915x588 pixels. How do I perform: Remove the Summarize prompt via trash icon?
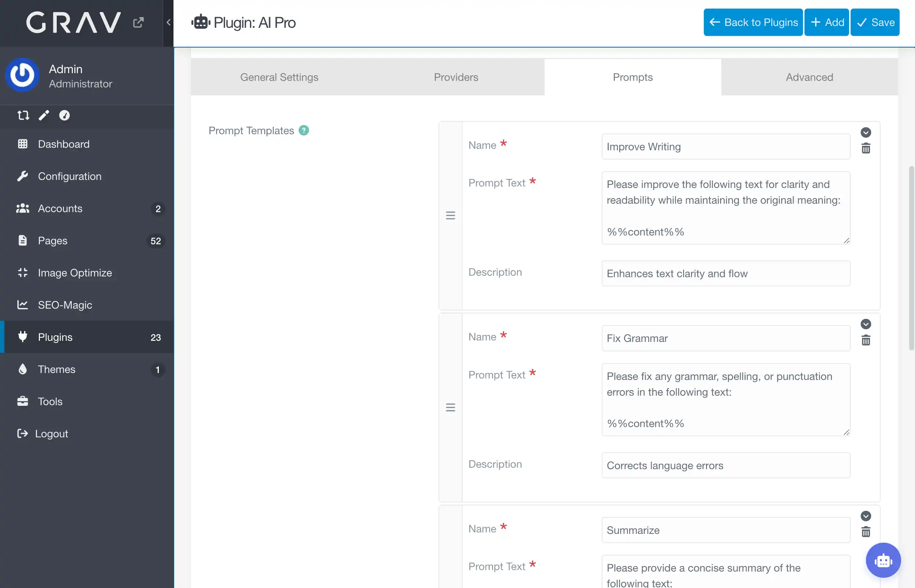click(x=866, y=532)
